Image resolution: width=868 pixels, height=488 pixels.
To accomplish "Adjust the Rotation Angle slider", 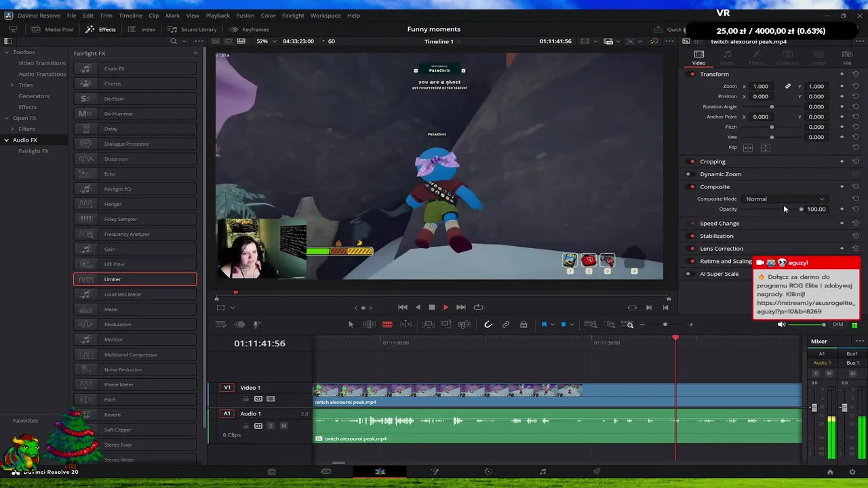I will coord(772,106).
